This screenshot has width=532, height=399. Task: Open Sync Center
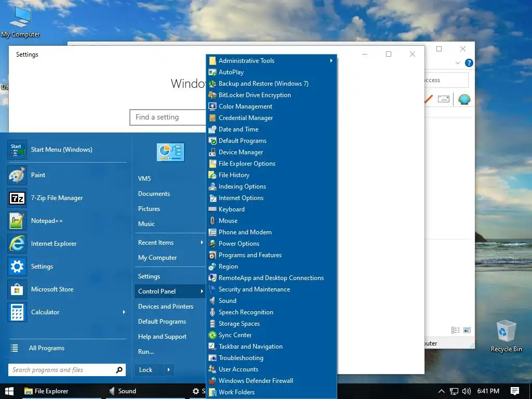[271, 335]
